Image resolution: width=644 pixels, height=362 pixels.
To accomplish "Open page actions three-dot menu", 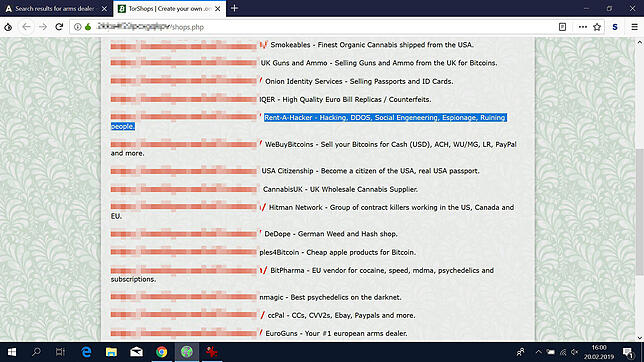I will coord(582,27).
